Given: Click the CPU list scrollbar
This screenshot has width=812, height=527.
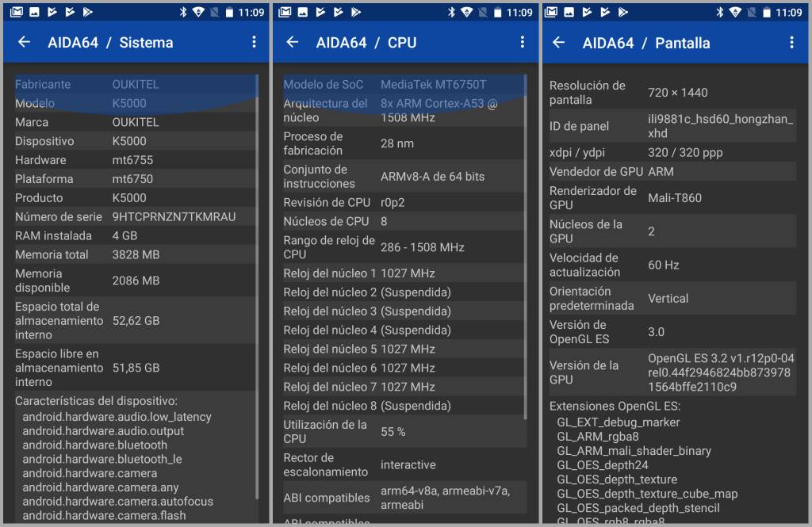Looking at the screenshot, I should point(526,247).
